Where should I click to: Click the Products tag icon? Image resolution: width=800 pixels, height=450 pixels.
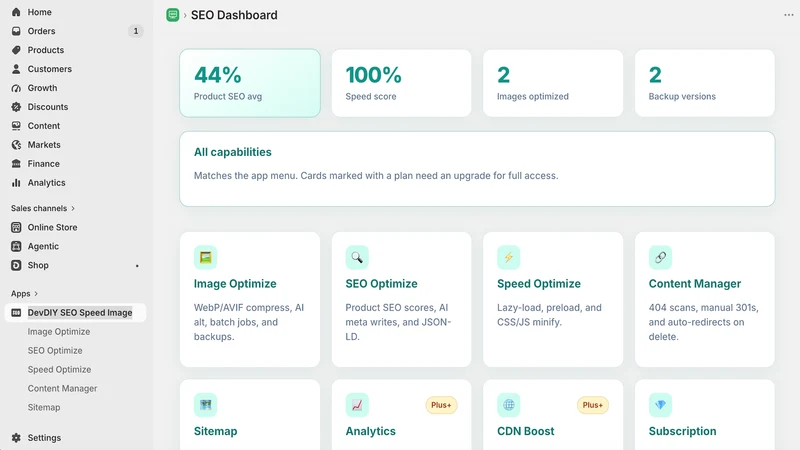tap(16, 50)
